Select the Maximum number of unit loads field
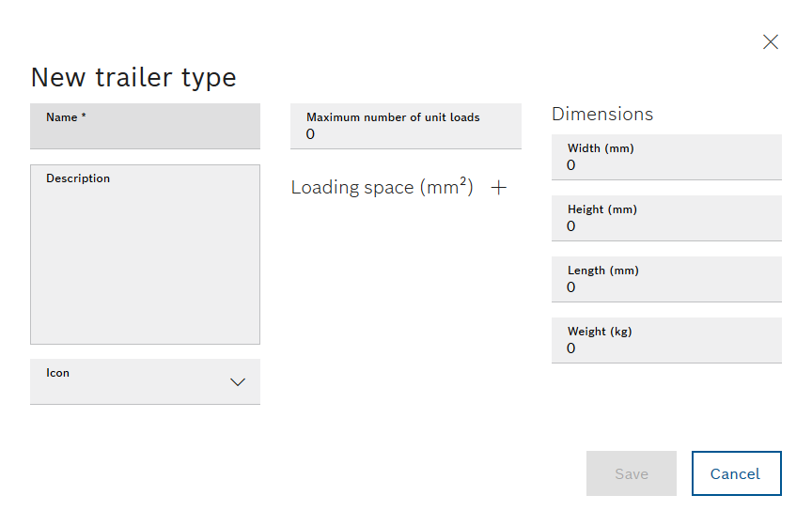Viewport: 812px width, 526px height. tap(406, 126)
